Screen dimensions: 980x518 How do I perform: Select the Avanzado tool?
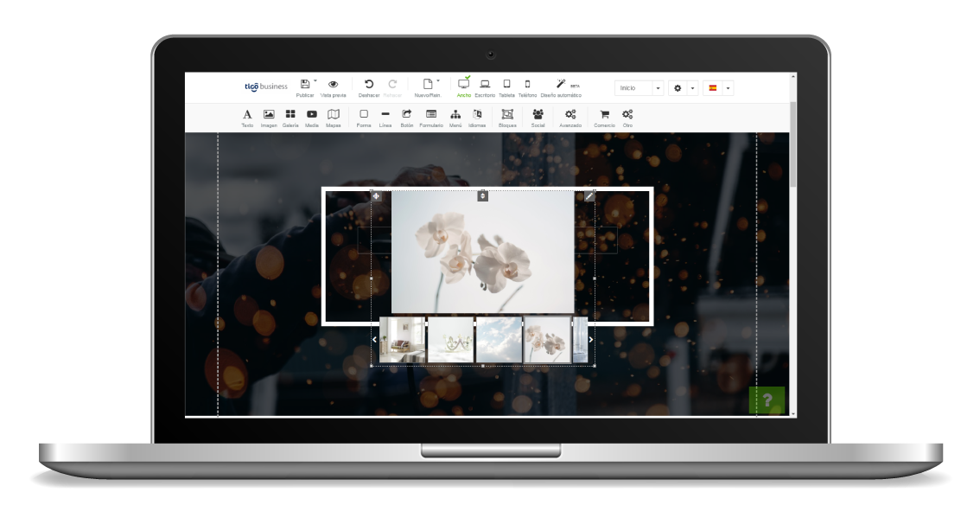pyautogui.click(x=570, y=117)
